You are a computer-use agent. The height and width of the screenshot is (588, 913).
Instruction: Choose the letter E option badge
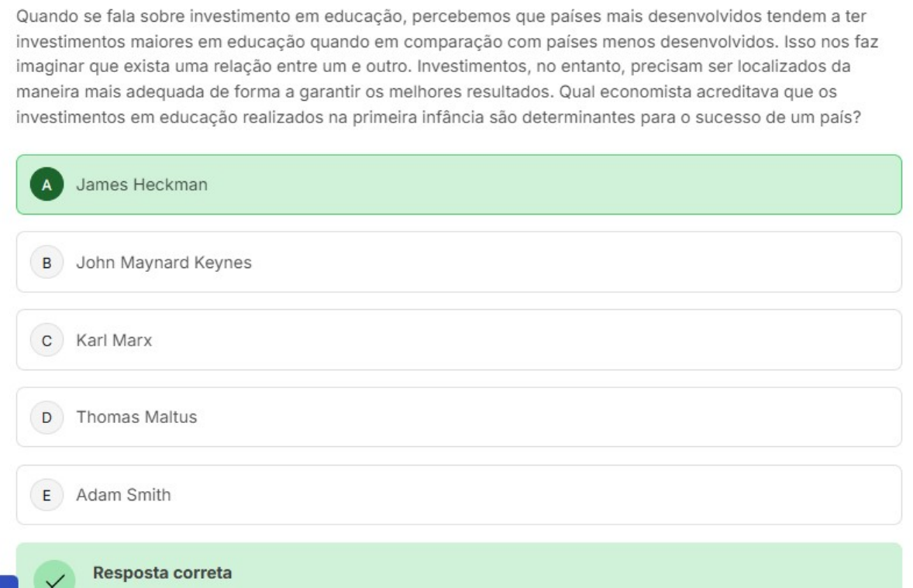pyautogui.click(x=47, y=495)
